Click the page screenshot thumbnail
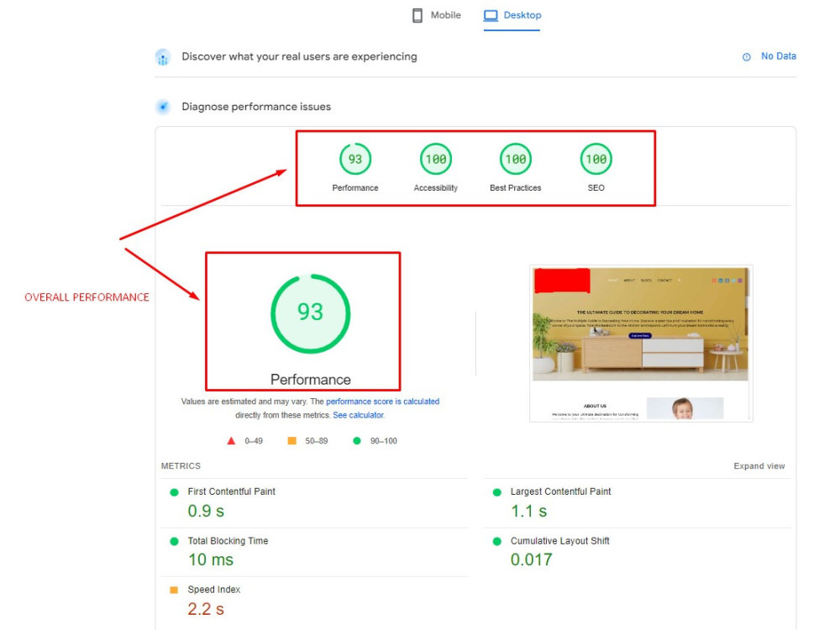The width and height of the screenshot is (840, 630). coord(641,344)
